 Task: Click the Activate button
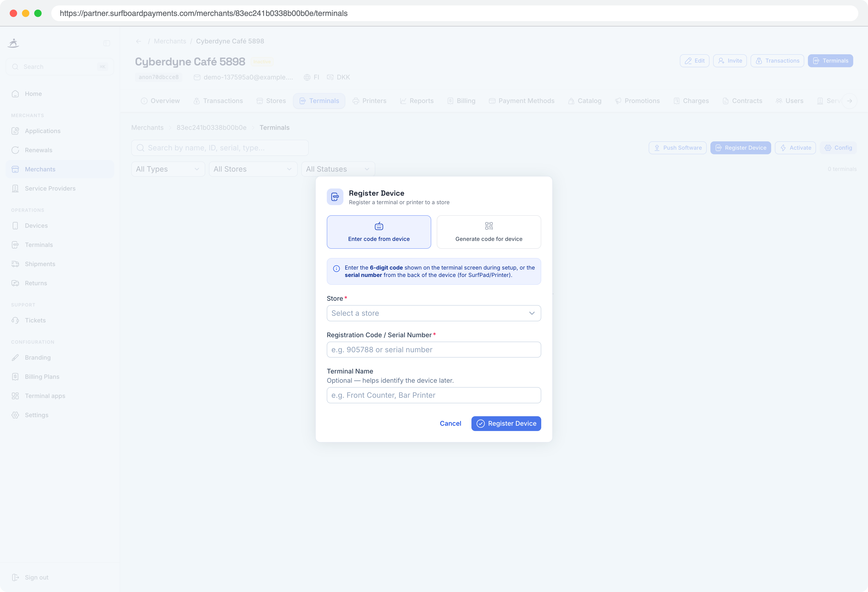point(795,148)
